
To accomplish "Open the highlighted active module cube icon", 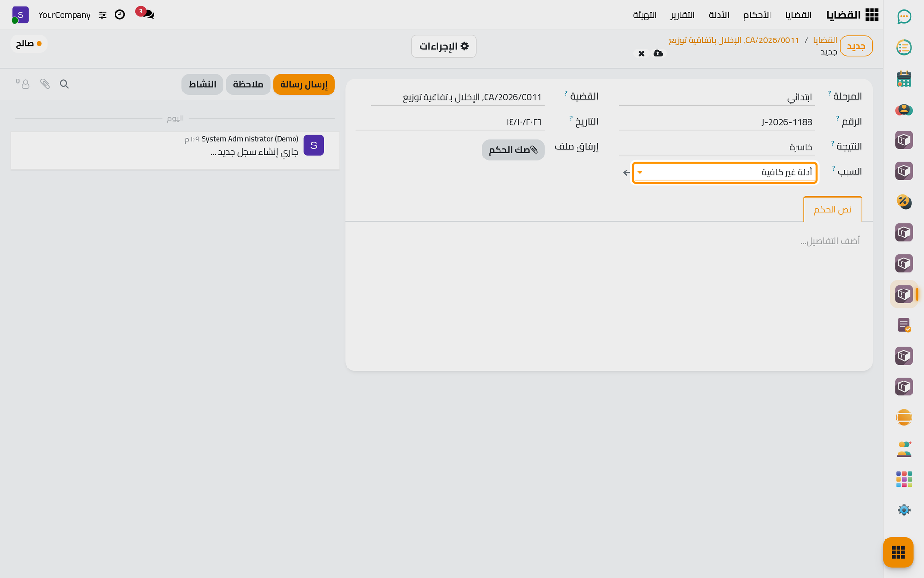I will coord(904,294).
